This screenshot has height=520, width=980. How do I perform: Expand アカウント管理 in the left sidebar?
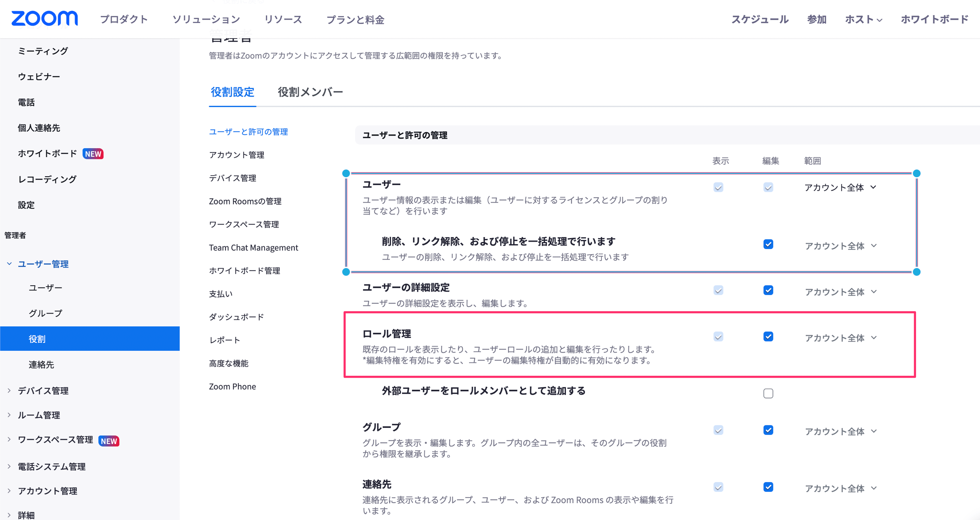pyautogui.click(x=9, y=491)
